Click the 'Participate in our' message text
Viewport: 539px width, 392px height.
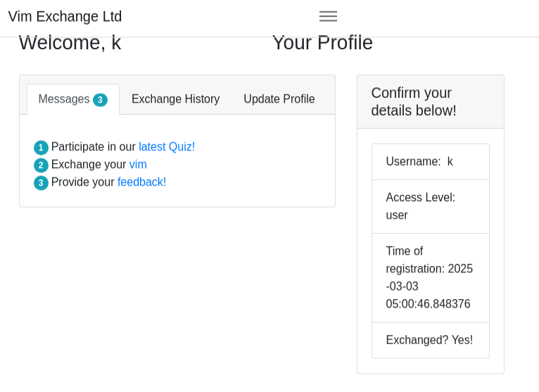pos(93,147)
